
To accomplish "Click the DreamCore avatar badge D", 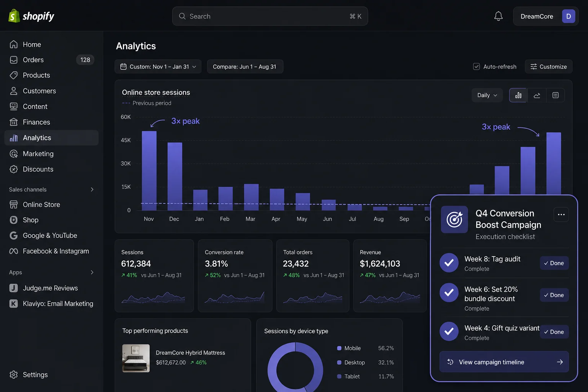I will point(568,16).
